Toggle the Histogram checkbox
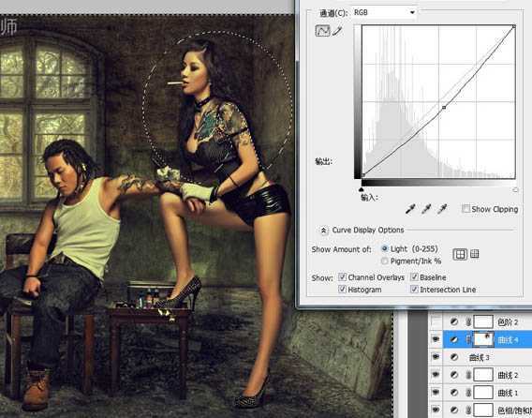Screen dimensions: 532x418 (x=343, y=290)
